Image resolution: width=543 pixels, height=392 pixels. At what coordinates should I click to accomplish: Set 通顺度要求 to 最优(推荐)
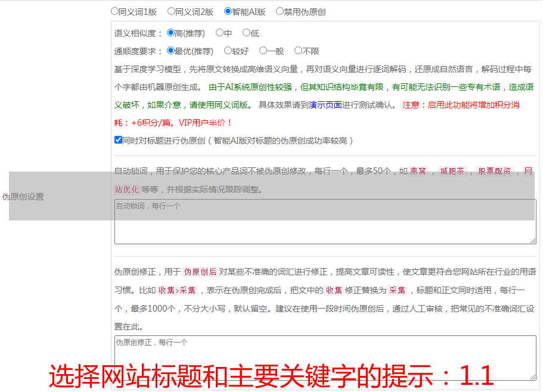point(170,51)
